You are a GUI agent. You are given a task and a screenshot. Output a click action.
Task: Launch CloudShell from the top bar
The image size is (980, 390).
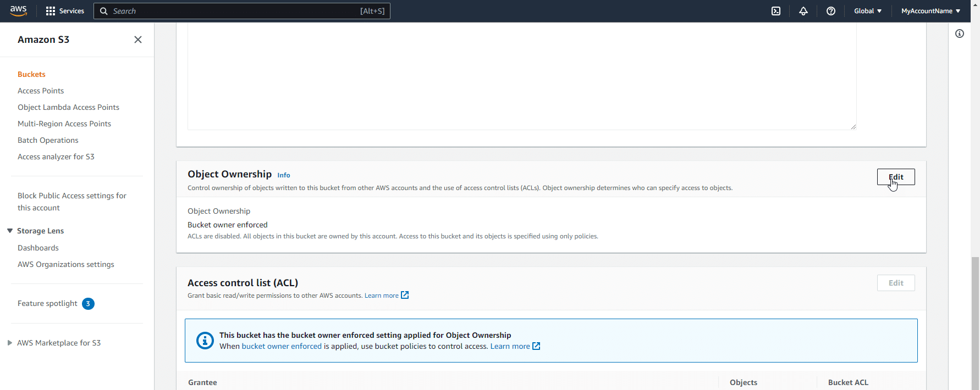coord(775,11)
